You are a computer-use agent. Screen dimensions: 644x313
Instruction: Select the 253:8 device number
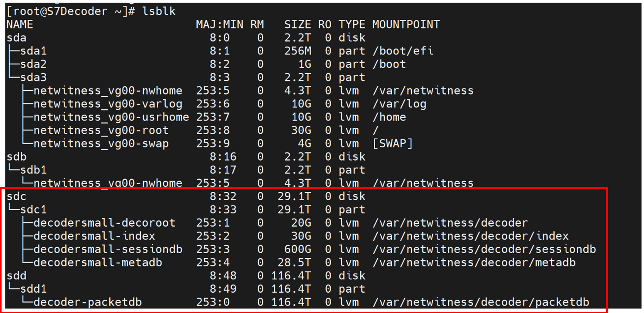point(213,130)
